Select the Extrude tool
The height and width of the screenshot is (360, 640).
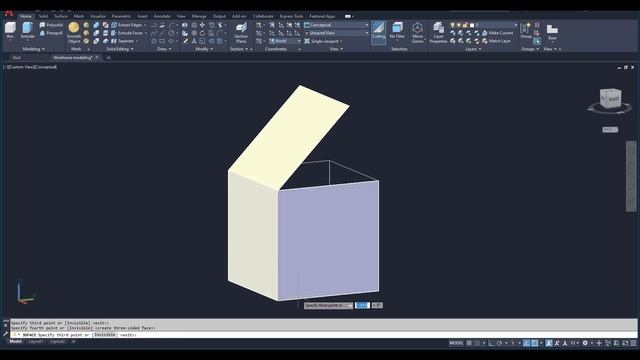point(27,30)
